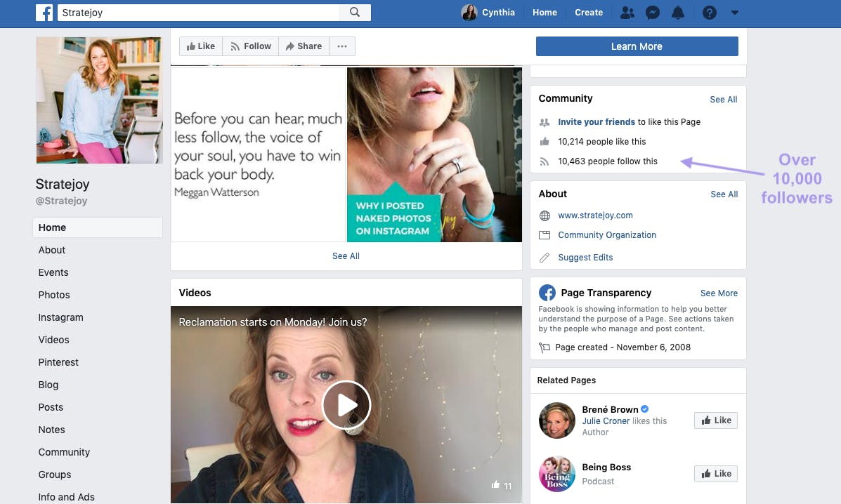The height and width of the screenshot is (504, 841).
Task: Click the Page Transparency Facebook icon
Action: click(x=547, y=293)
